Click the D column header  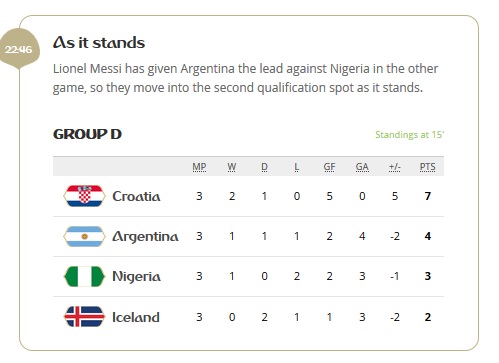[264, 167]
